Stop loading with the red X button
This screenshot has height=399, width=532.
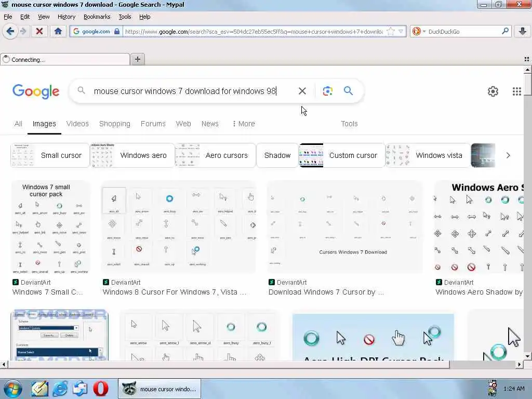(x=39, y=32)
